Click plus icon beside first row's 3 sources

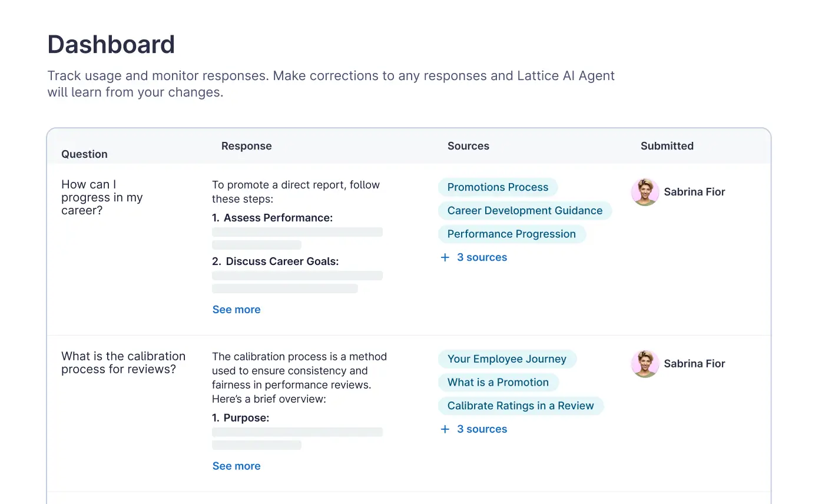445,257
